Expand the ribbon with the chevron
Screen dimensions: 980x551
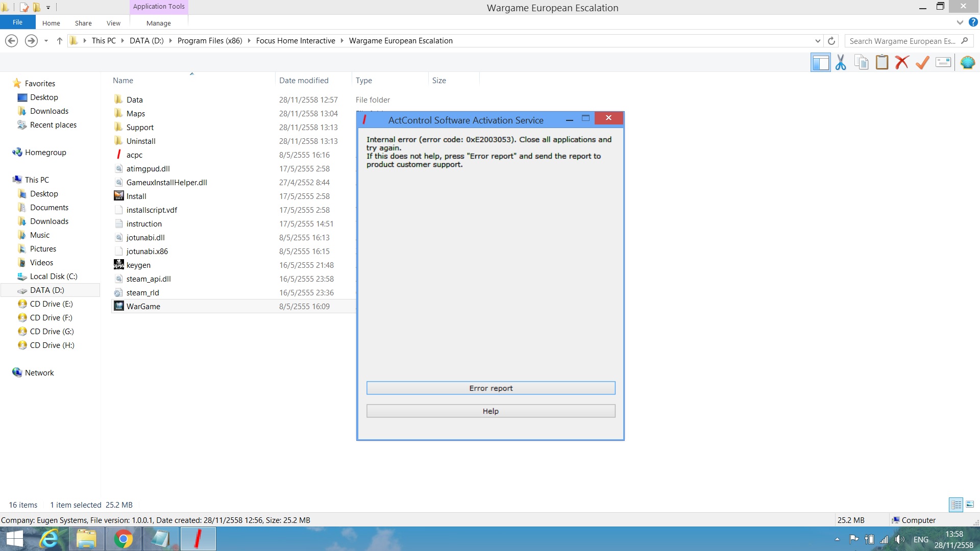click(x=960, y=22)
